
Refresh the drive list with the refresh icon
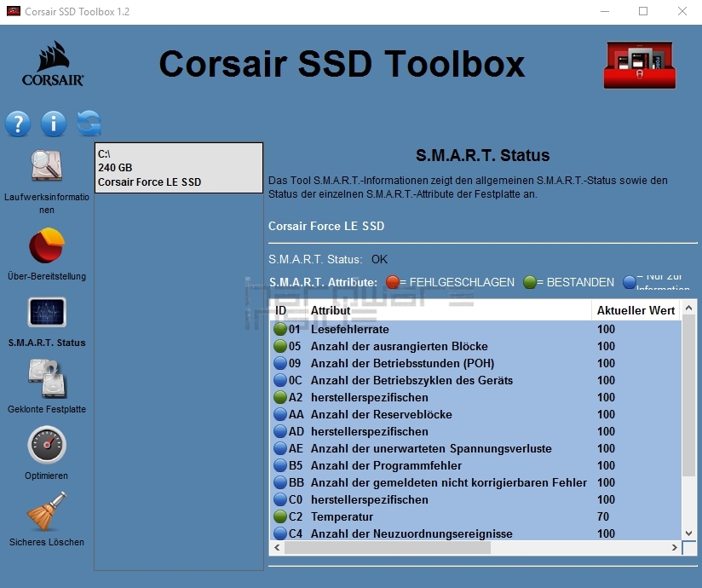tap(89, 124)
